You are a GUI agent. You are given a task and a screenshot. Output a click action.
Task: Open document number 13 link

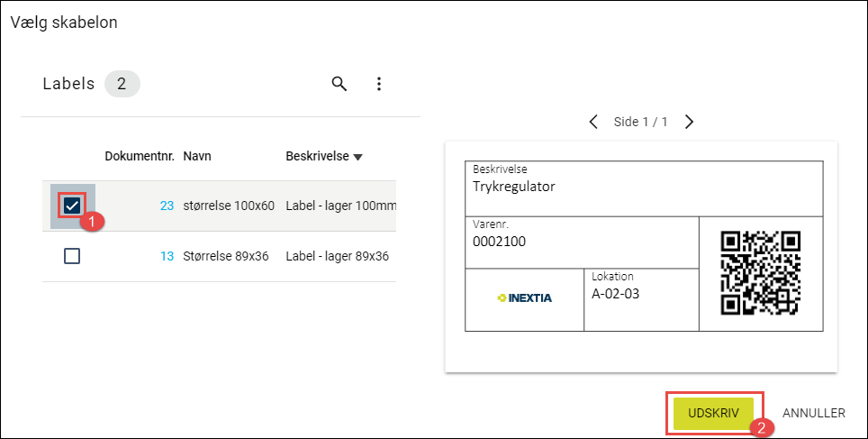(x=167, y=256)
